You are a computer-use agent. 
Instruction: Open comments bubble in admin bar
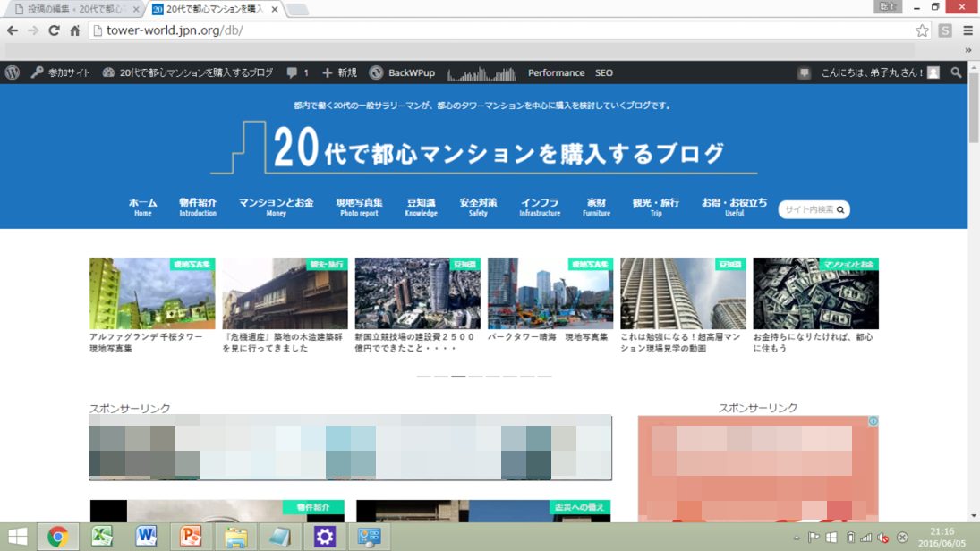tap(297, 72)
